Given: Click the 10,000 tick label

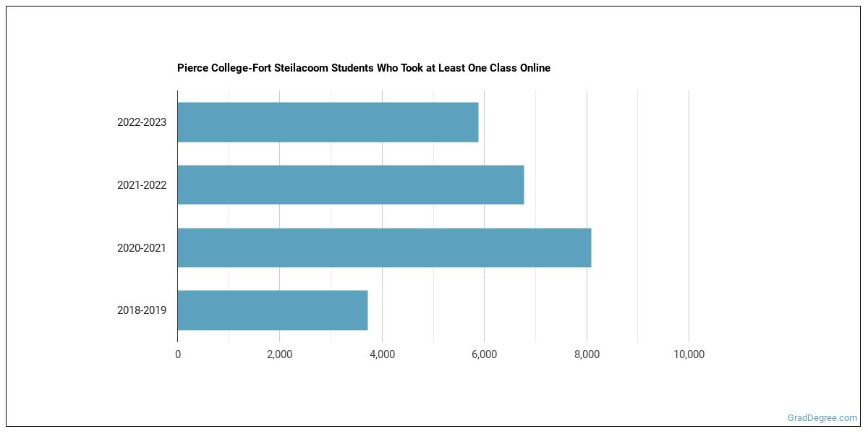Looking at the screenshot, I should [x=689, y=354].
